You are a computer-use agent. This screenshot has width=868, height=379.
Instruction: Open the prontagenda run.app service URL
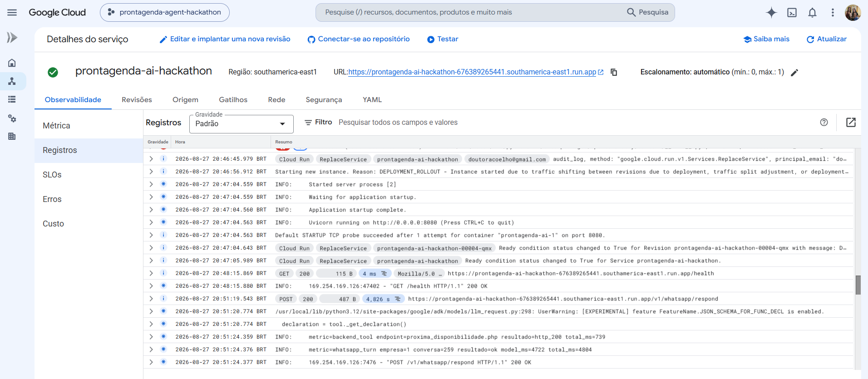(472, 72)
